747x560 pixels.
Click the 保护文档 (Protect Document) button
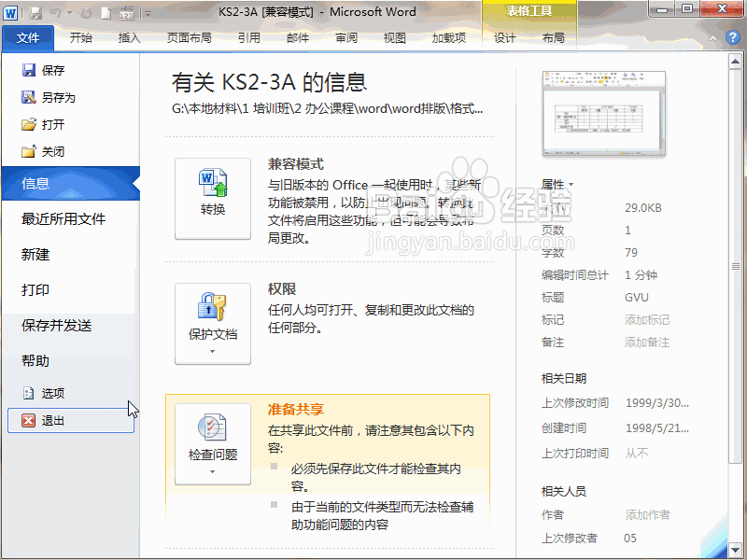pyautogui.click(x=213, y=324)
